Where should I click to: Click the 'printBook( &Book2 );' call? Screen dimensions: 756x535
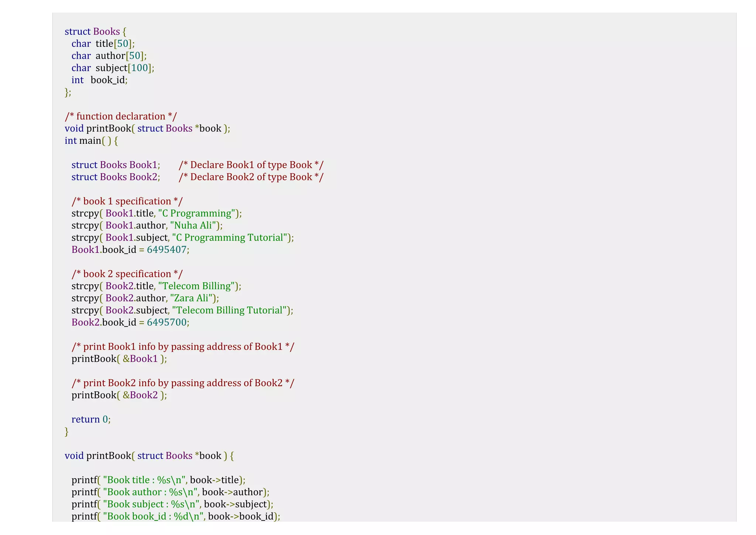coord(119,395)
